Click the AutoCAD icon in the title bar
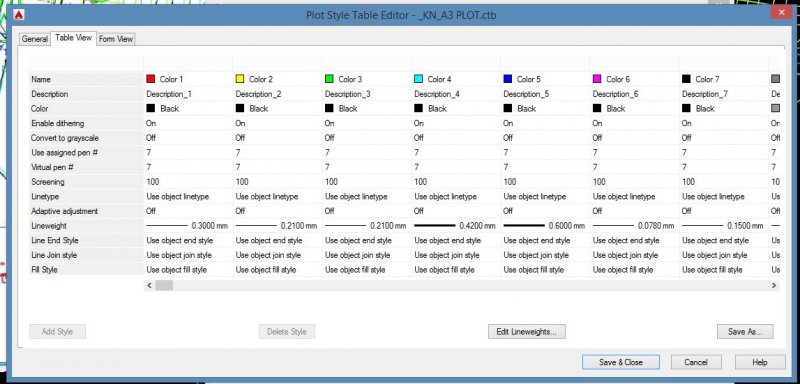Image resolution: width=800 pixels, height=384 pixels. [x=20, y=15]
